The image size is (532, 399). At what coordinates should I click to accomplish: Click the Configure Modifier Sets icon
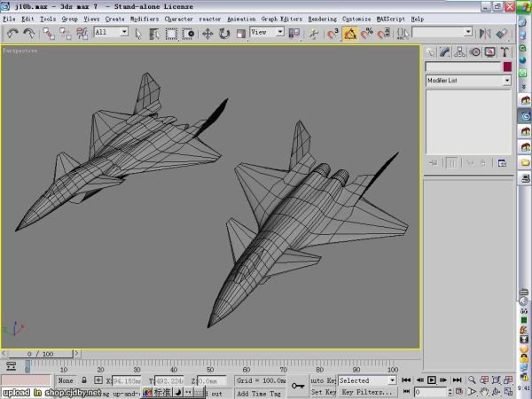[501, 162]
